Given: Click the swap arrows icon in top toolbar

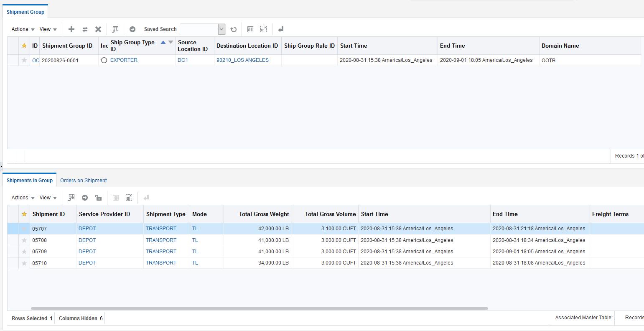Looking at the screenshot, I should (85, 29).
